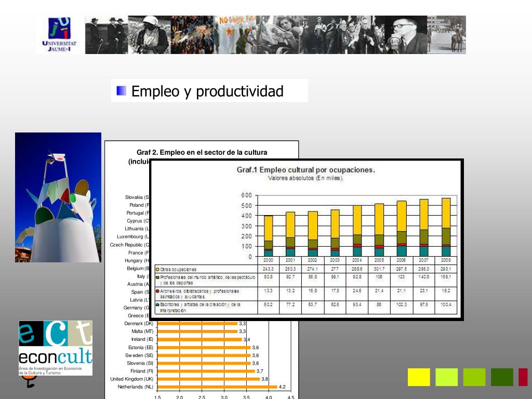532x399 pixels.
Task: Select the 2008 stacked bar in Graf.1
Action: coord(446,227)
